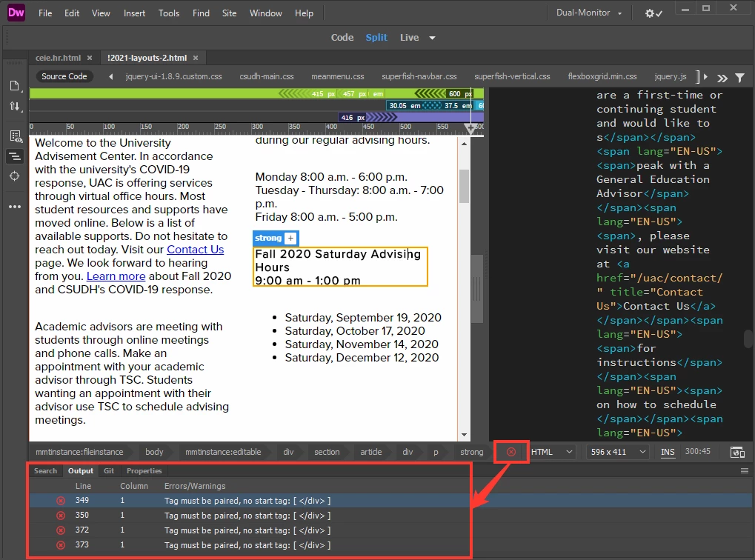This screenshot has width=755, height=560.
Task: Select the article tag in tag selector
Action: (370, 452)
